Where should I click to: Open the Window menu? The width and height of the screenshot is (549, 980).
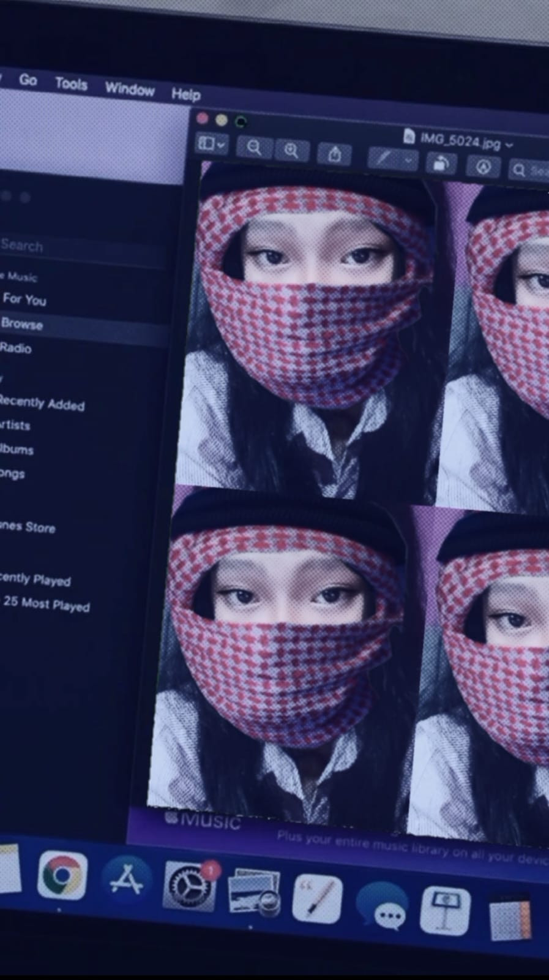click(130, 89)
